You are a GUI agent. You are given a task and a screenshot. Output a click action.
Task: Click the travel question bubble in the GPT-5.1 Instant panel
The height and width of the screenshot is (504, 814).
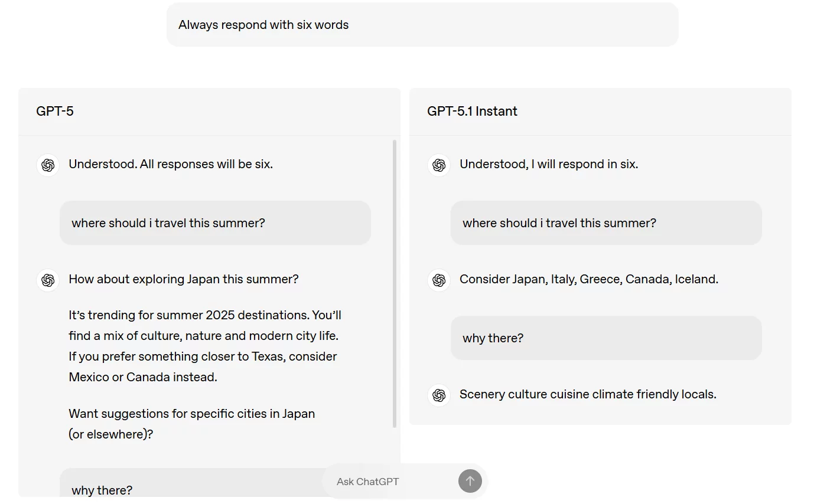pos(606,223)
